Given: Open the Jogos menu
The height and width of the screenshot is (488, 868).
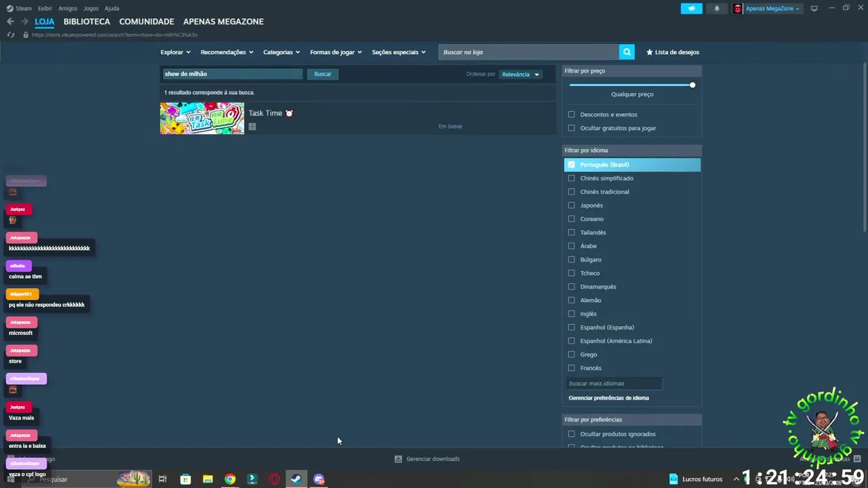Looking at the screenshot, I should pyautogui.click(x=91, y=8).
